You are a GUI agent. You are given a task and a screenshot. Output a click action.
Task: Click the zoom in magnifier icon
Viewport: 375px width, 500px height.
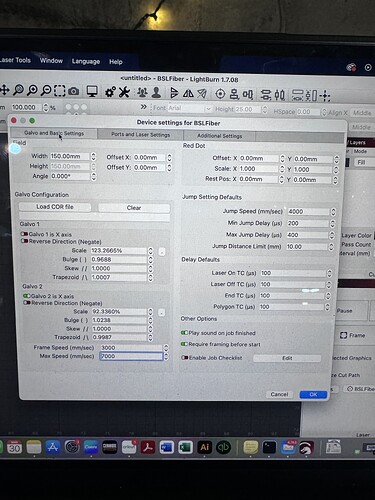(33, 90)
